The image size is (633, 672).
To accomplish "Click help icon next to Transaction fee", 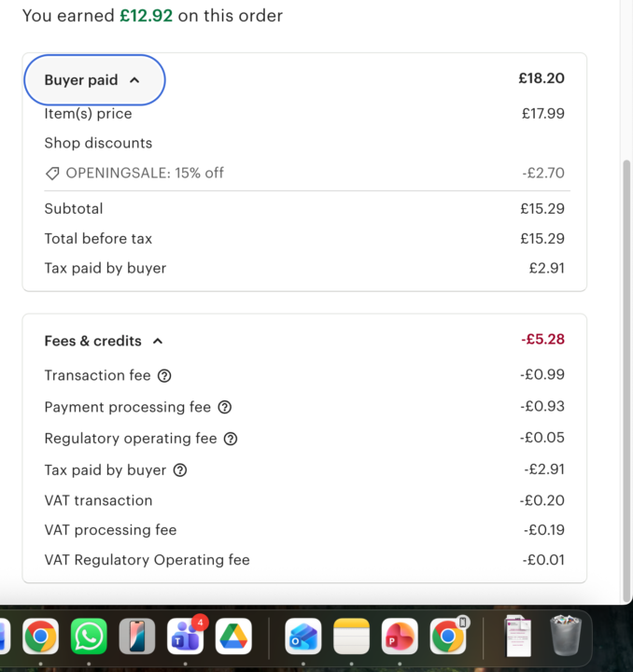I will pos(164,375).
